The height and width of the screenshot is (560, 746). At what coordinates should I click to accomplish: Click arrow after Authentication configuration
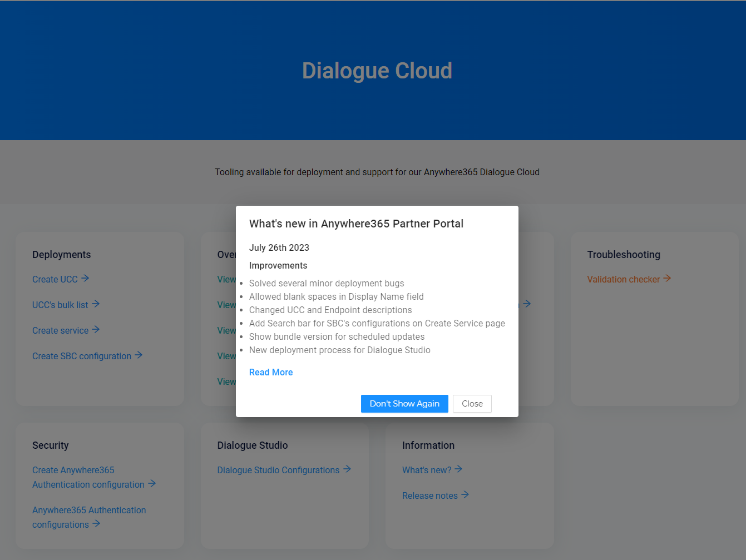152,484
